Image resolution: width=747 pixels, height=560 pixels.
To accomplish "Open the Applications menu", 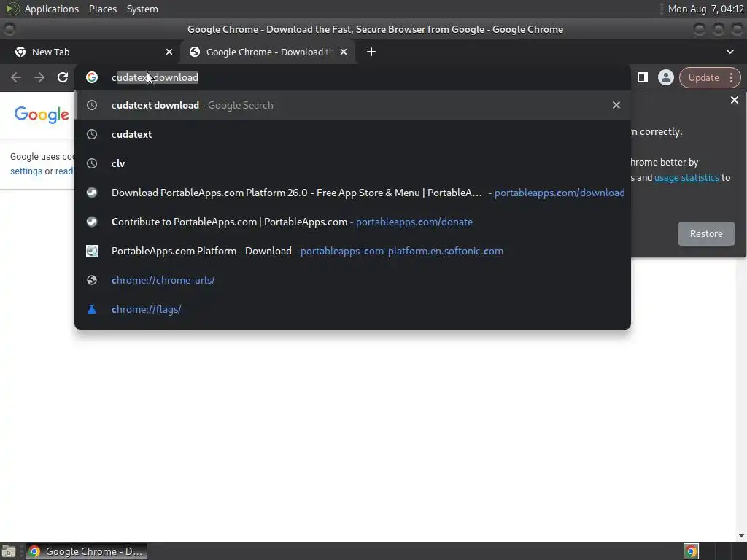I will point(52,9).
